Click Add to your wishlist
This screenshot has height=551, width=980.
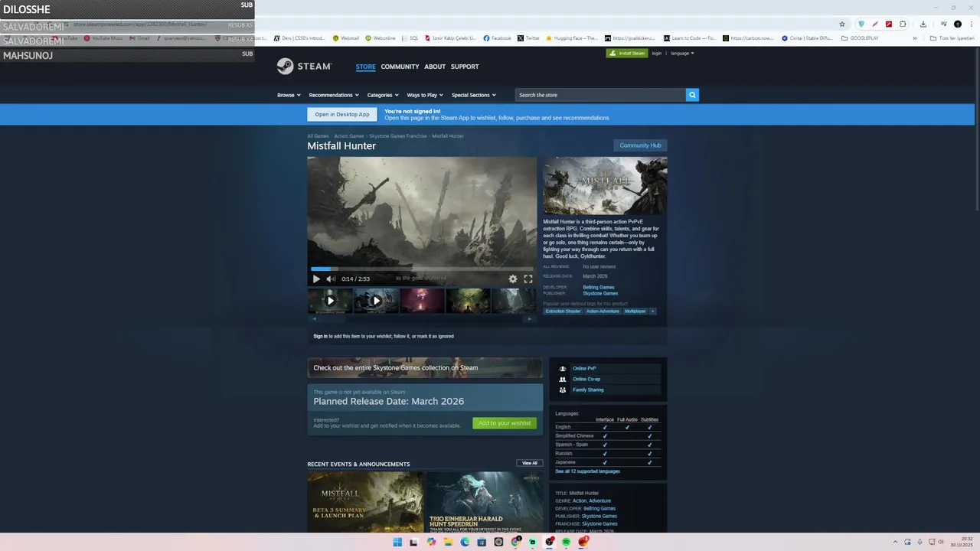pos(505,423)
